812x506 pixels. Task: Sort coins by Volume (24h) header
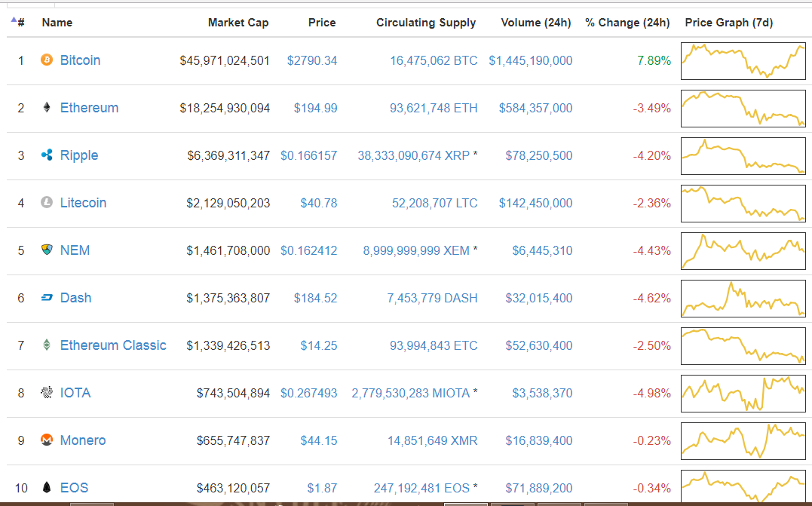click(x=536, y=23)
